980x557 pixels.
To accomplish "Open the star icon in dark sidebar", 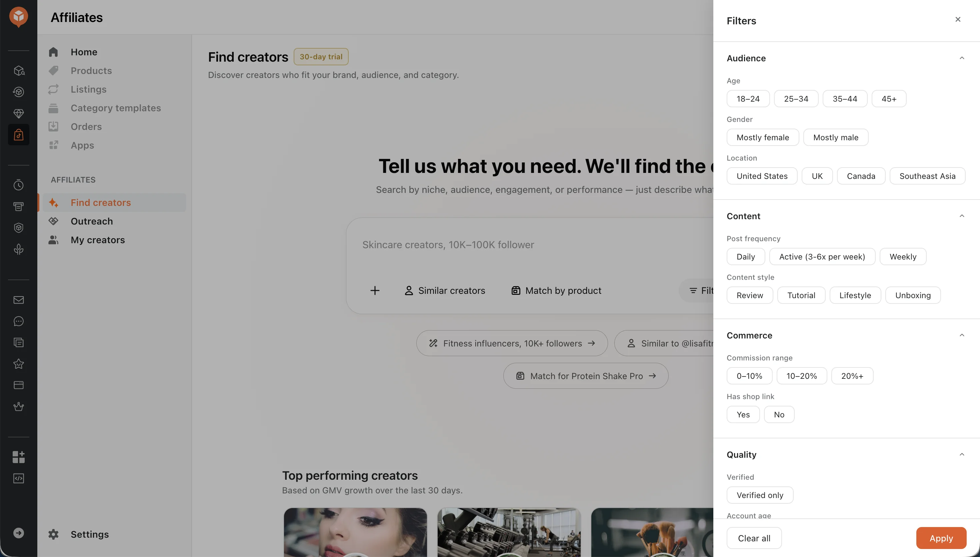I will pos(18,364).
